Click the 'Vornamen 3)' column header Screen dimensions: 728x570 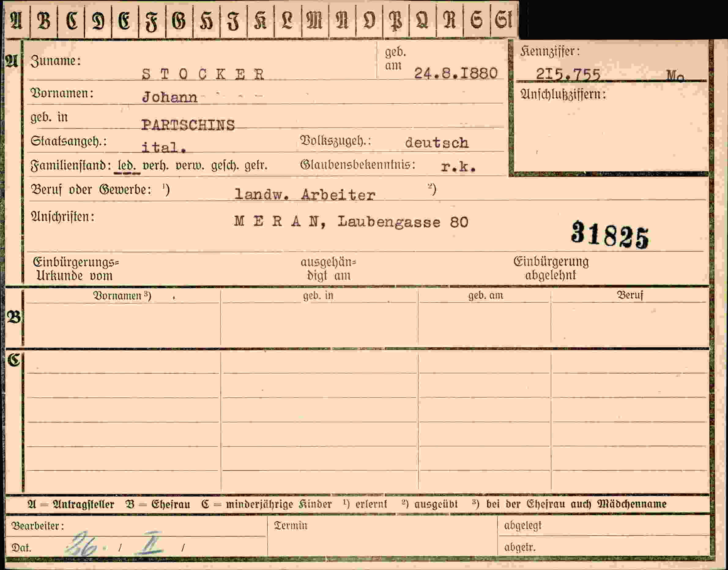click(x=122, y=296)
